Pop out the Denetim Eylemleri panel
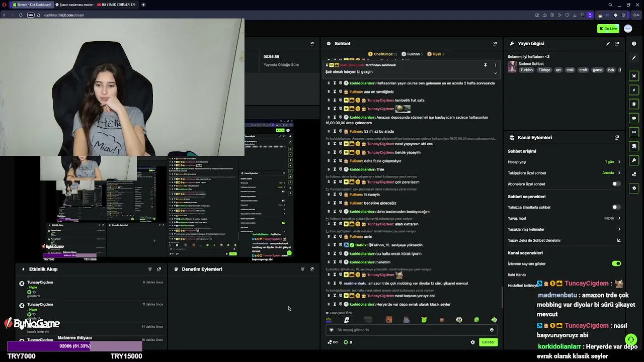The width and height of the screenshot is (644, 362). coord(311,269)
